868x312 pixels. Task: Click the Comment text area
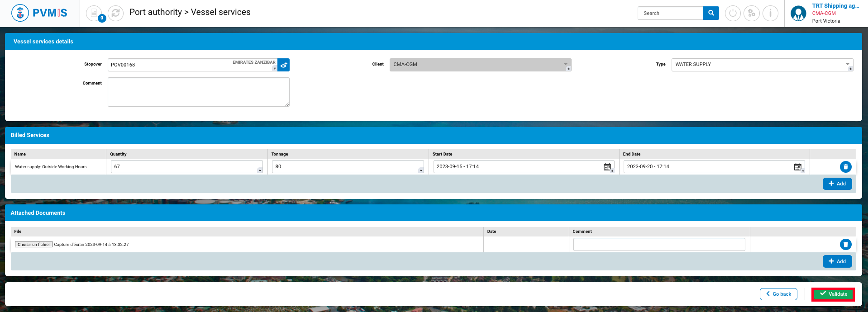(x=198, y=92)
